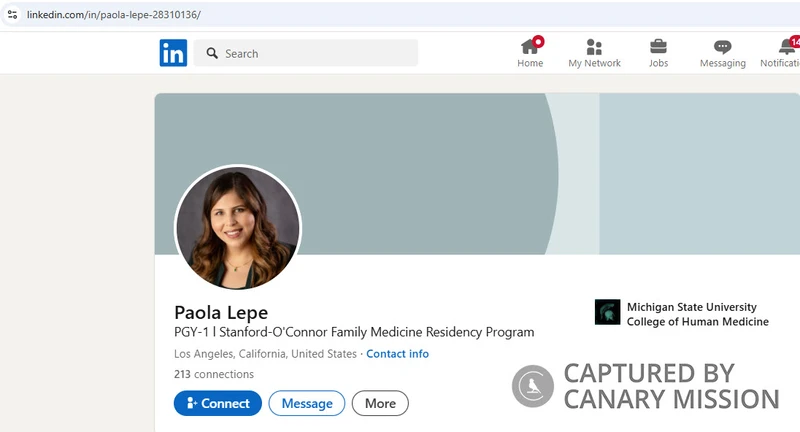800x432 pixels.
Task: Open My Network icon
Action: pos(594,46)
